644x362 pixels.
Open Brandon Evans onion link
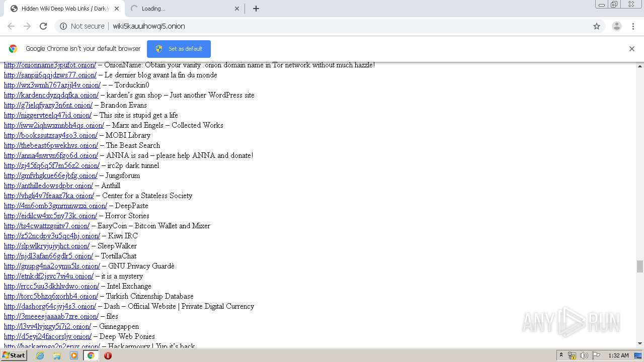48,105
